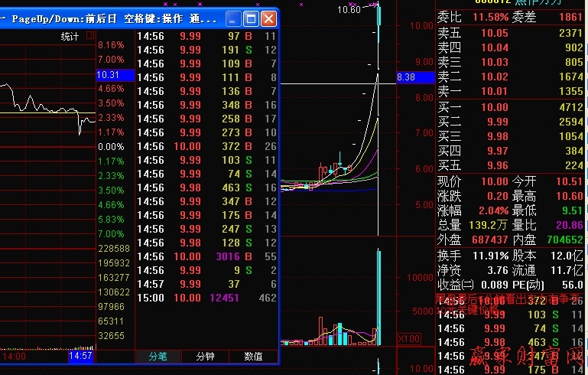Select the 数值 tab
Viewport: 588px width, 375px height.
click(253, 356)
